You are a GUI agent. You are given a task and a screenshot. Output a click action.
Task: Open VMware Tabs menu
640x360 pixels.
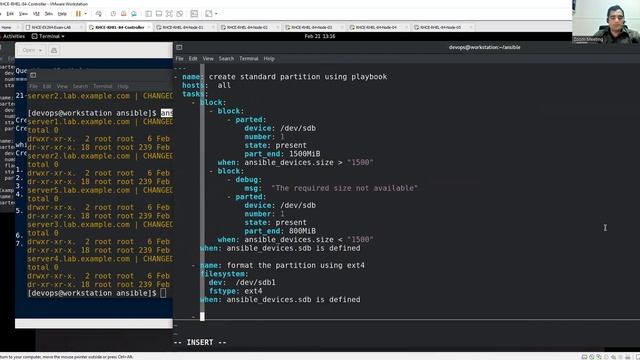point(49,13)
